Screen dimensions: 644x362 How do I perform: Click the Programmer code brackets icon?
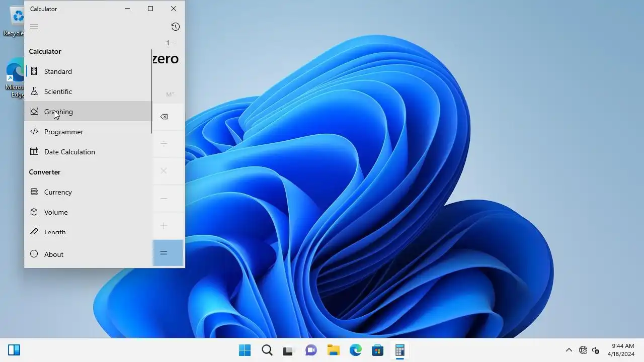click(34, 132)
